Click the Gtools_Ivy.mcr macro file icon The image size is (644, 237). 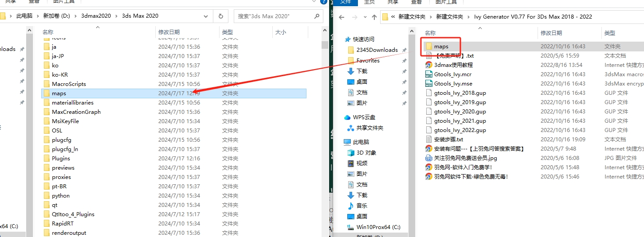[x=429, y=74]
